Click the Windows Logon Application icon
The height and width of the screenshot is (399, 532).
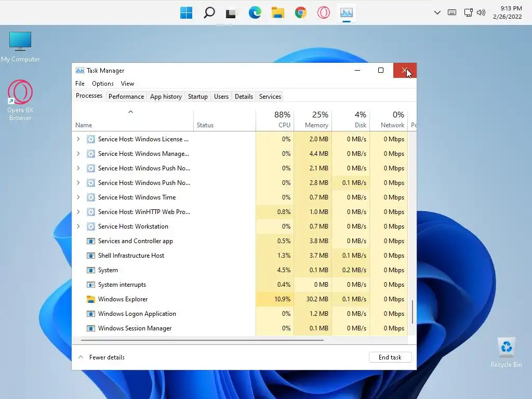90,314
